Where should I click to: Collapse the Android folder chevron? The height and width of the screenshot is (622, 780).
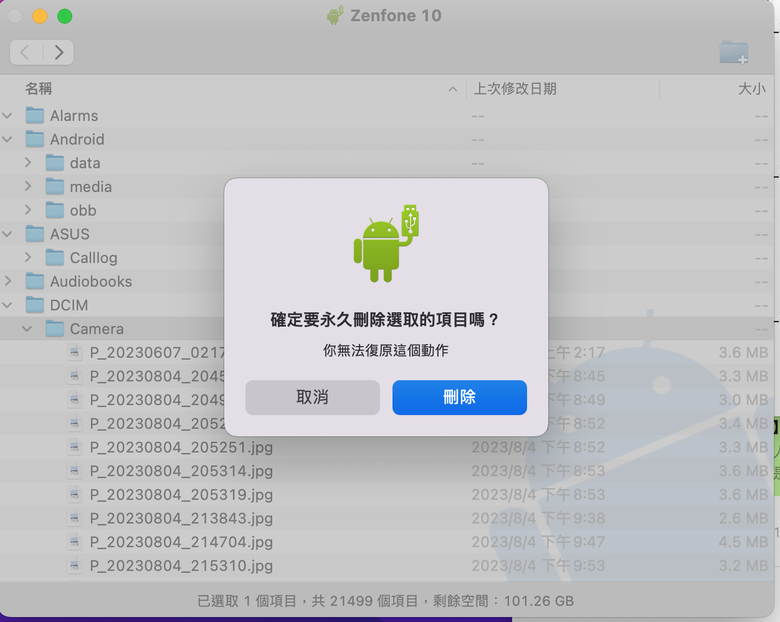[x=7, y=139]
